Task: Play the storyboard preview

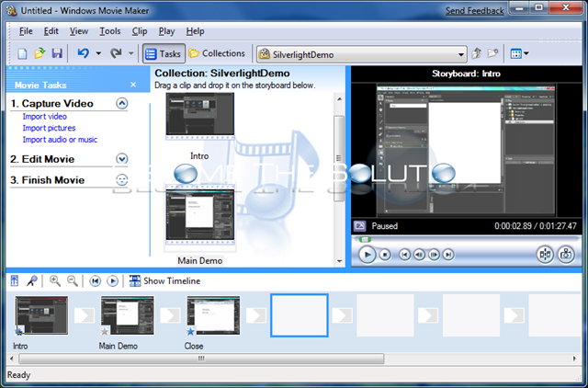Action: tap(367, 255)
